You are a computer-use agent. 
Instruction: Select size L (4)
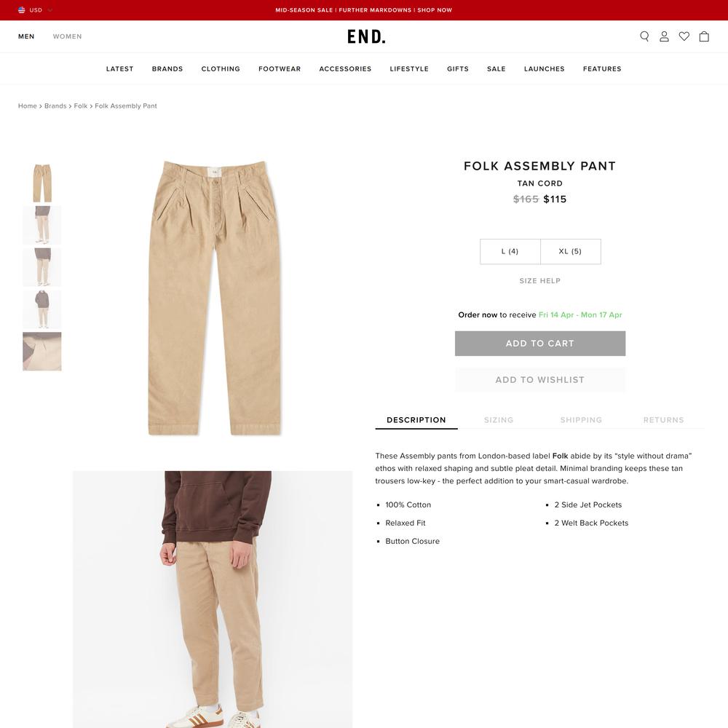click(x=510, y=251)
